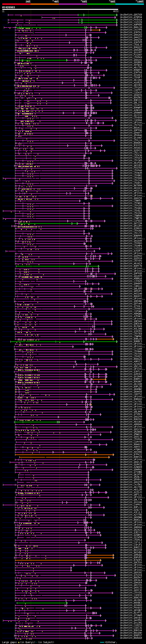This screenshot has width=146, height=644.
Task: Select the UniRef100_Q9SBM1 label
Action: coord(131,63)
